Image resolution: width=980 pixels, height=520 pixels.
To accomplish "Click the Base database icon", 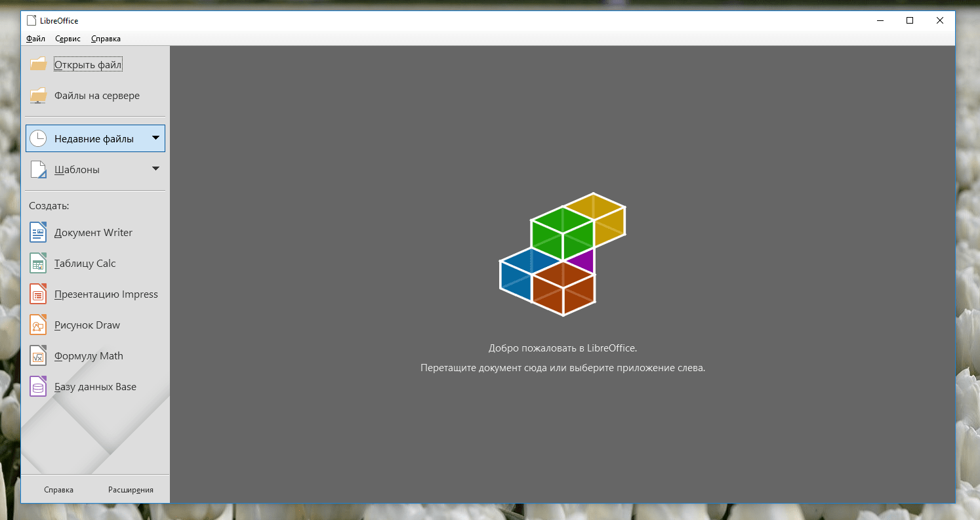I will 38,387.
